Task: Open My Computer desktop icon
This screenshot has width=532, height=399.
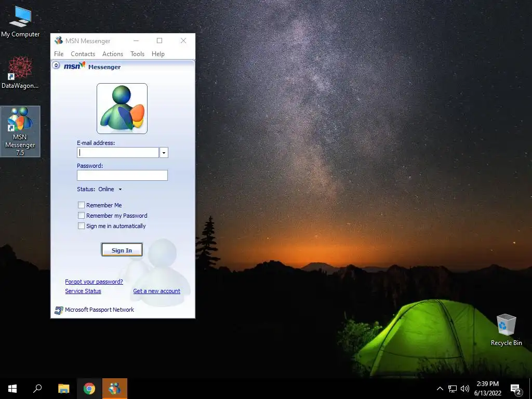Action: click(x=20, y=21)
